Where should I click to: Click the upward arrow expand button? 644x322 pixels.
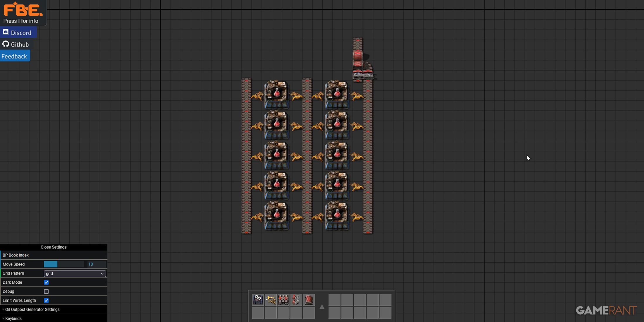click(322, 306)
